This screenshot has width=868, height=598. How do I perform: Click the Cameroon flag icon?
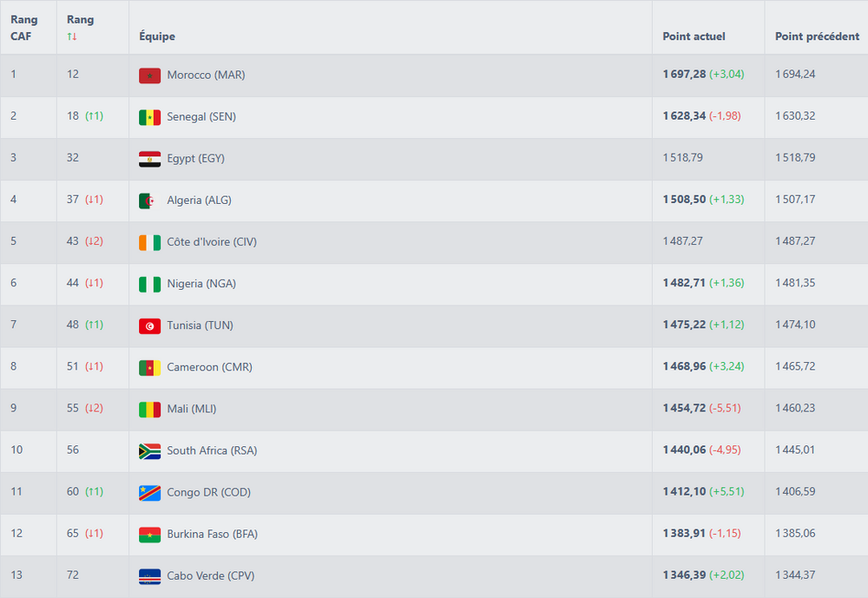(149, 367)
